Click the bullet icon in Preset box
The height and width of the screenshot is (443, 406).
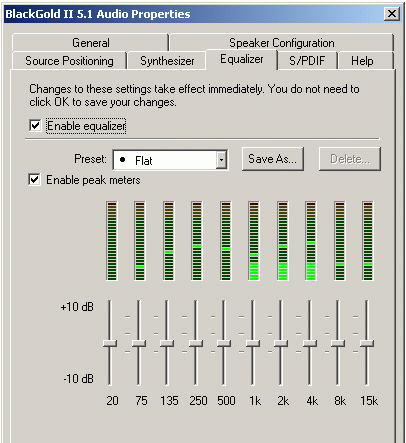(122, 160)
